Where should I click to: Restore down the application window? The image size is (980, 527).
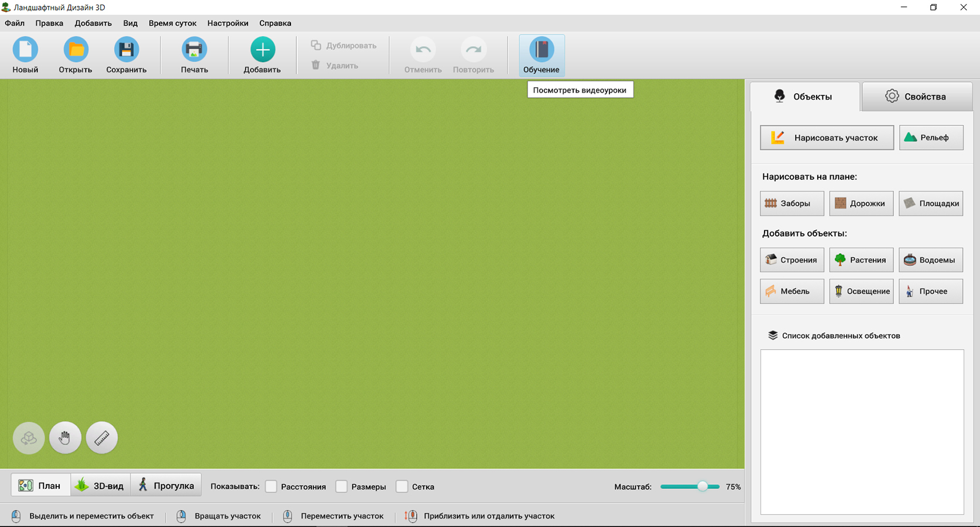coord(934,8)
